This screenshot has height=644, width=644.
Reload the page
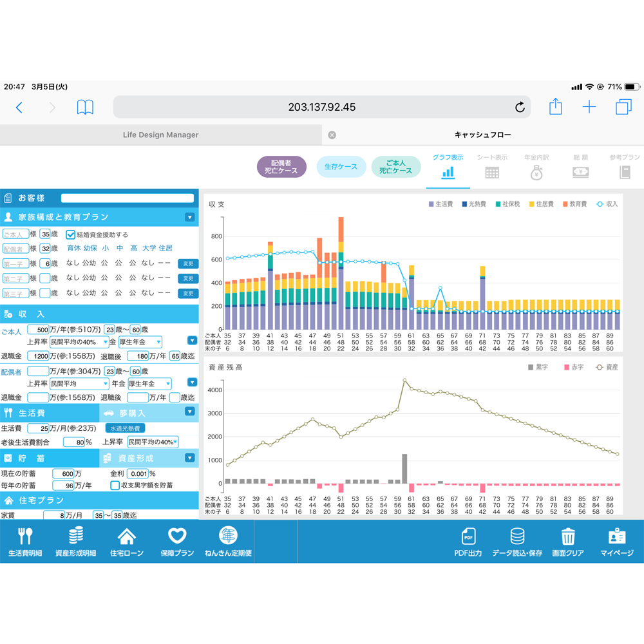tap(520, 107)
